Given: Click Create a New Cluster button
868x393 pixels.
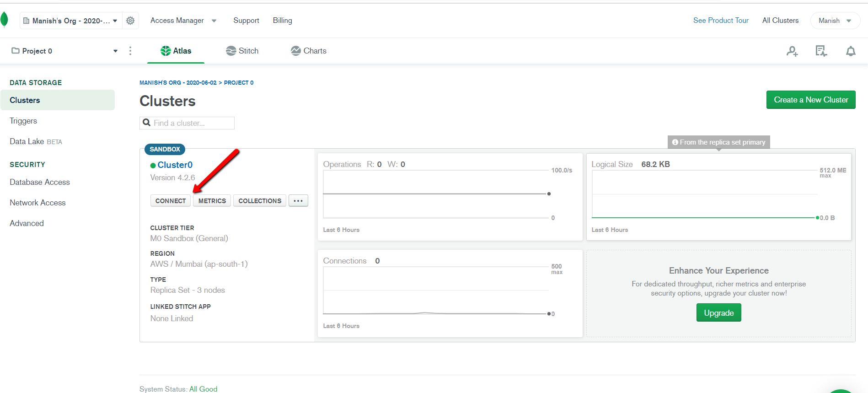Looking at the screenshot, I should [811, 100].
